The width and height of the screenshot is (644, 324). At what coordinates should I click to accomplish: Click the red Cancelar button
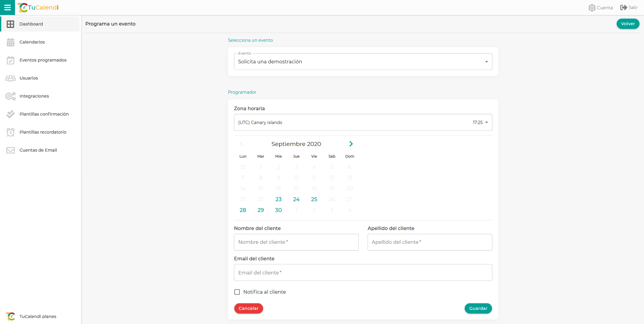248,308
